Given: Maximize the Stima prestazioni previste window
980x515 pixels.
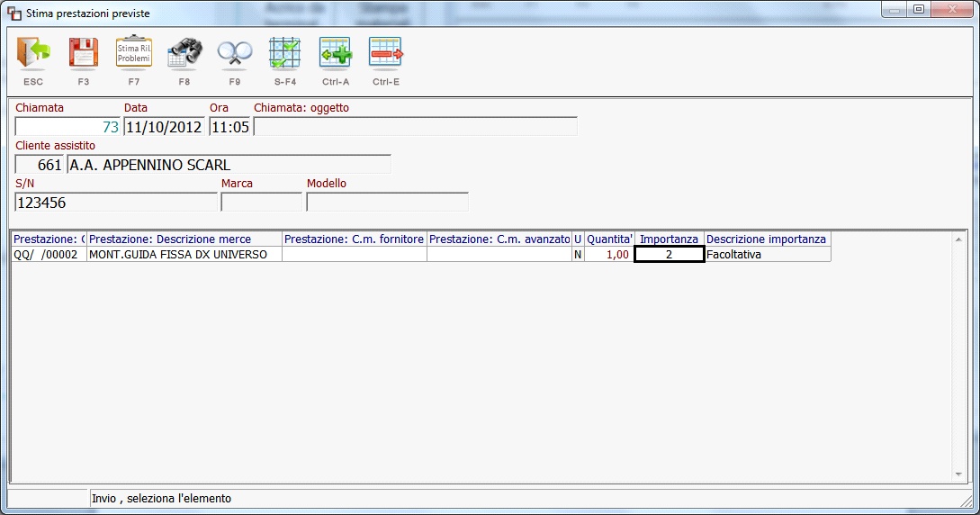Looking at the screenshot, I should click(x=919, y=9).
